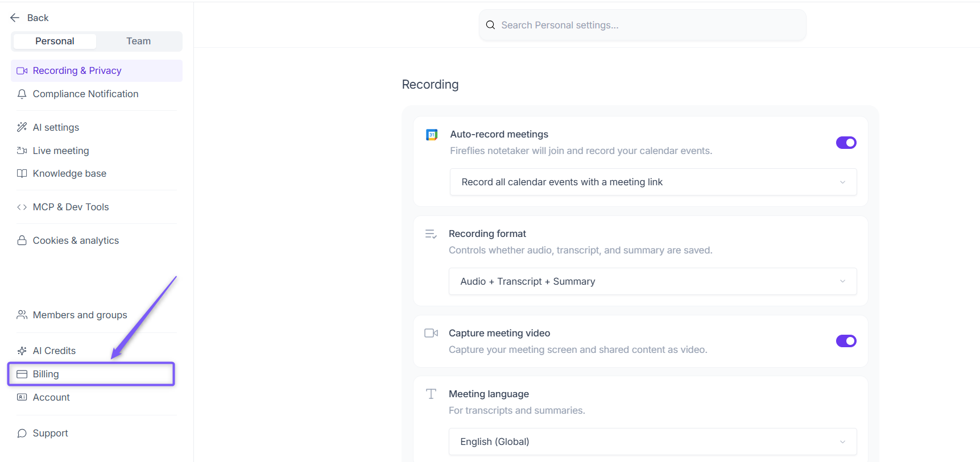Click the Back arrow icon
This screenshot has height=462, width=980.
[15, 18]
